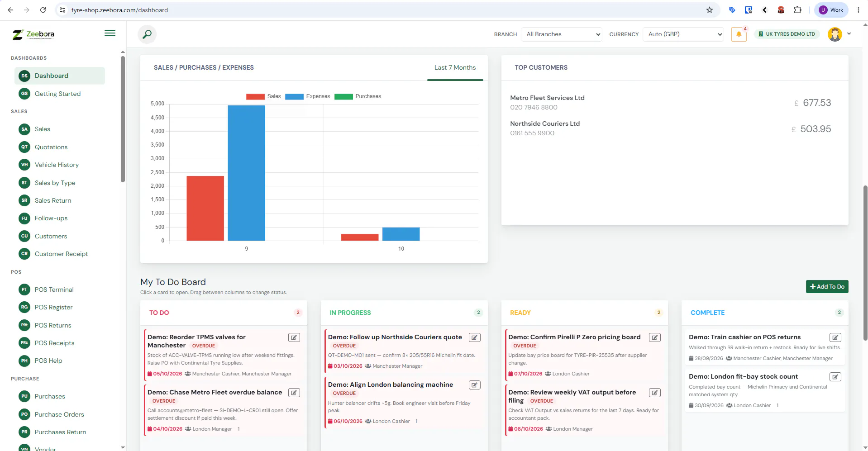
Task: Click the Zeebora logo
Action: (x=33, y=34)
